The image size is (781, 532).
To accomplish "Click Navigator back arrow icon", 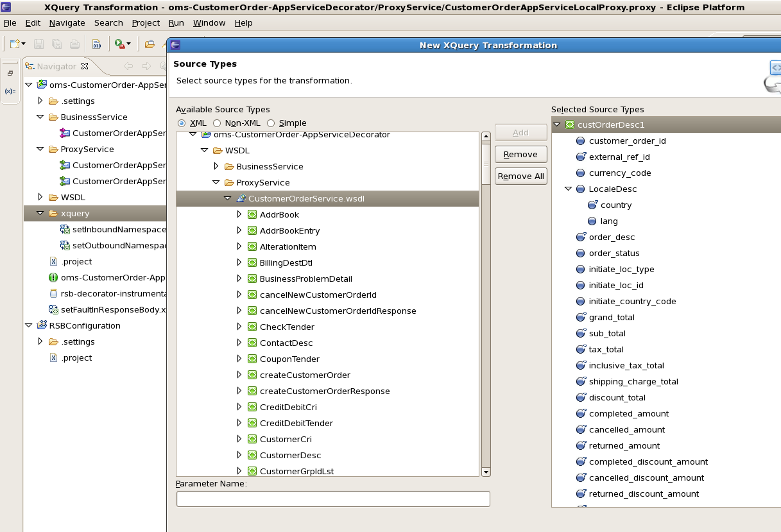I will (x=128, y=66).
